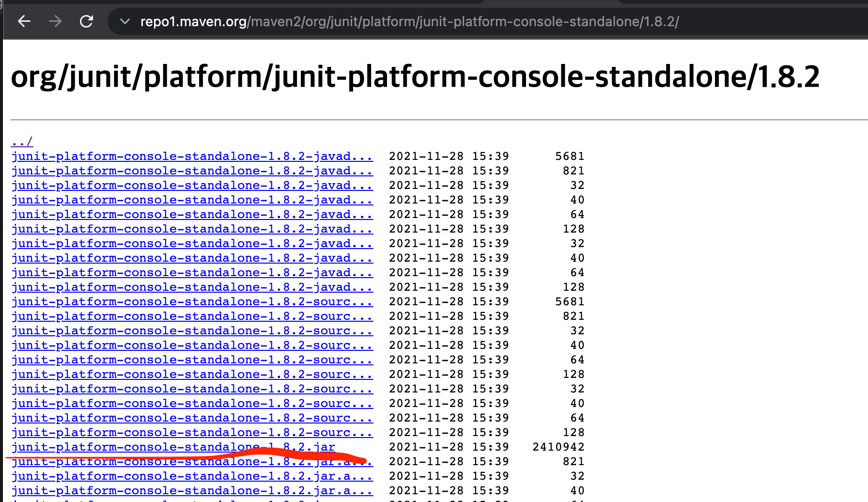Open the javad... link with size 5681

pos(192,156)
